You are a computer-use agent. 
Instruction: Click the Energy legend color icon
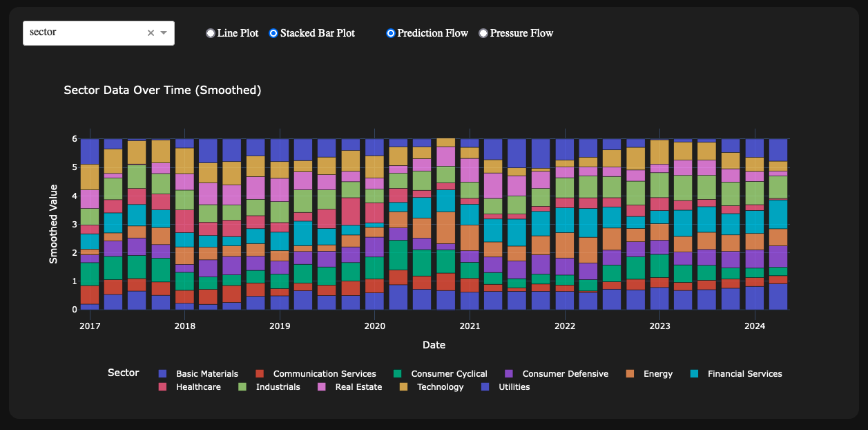[x=630, y=374]
